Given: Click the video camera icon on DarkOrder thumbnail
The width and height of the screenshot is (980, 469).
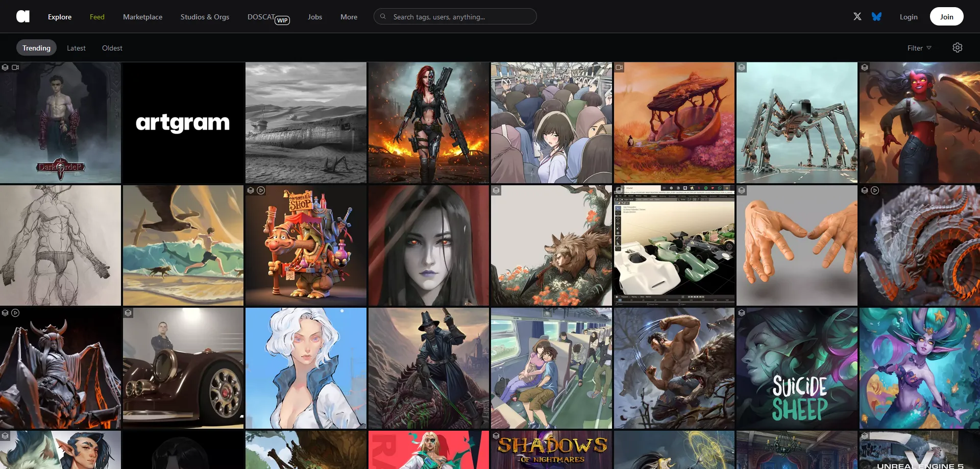Looking at the screenshot, I should pyautogui.click(x=16, y=67).
